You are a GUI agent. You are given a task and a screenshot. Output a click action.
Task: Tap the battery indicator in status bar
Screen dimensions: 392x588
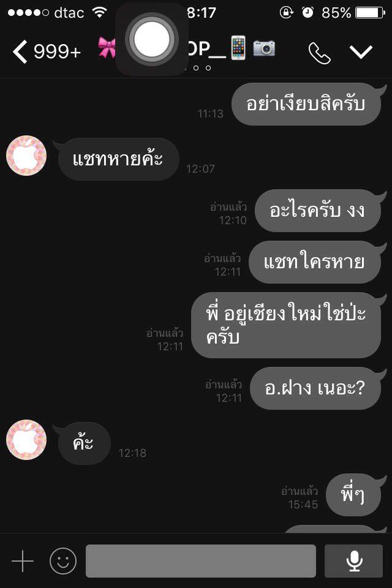tap(370, 13)
